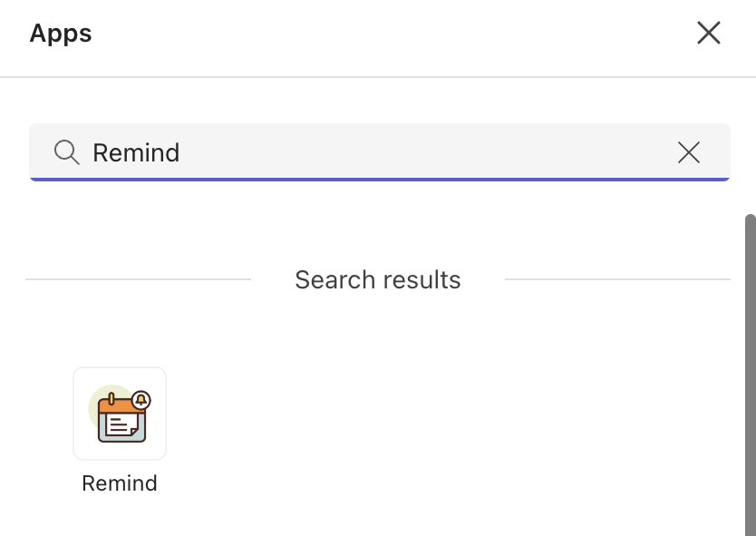Click the X to dismiss the panel
The width and height of the screenshot is (756, 536).
708,33
